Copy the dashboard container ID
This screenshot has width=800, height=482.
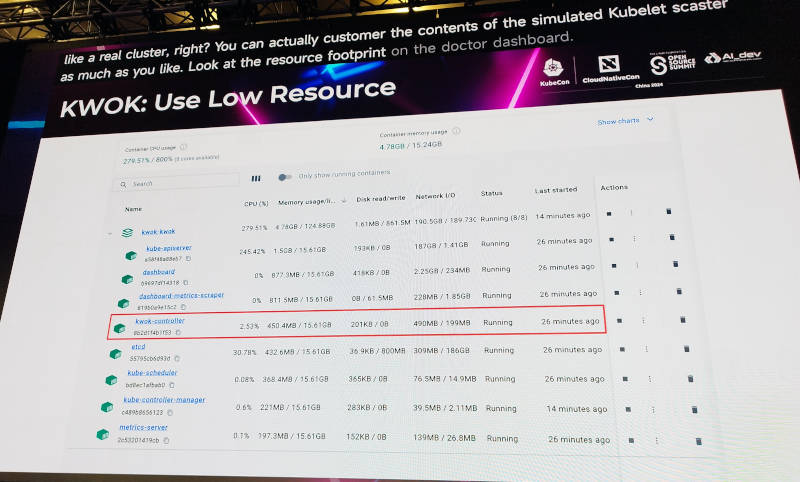186,282
